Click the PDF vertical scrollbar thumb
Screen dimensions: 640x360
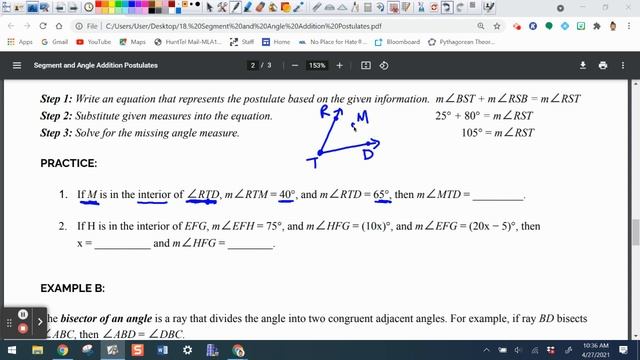(636, 232)
